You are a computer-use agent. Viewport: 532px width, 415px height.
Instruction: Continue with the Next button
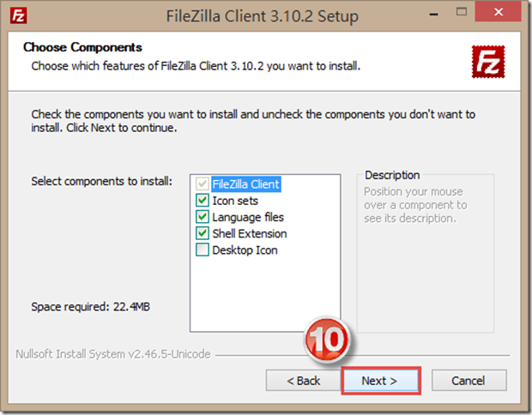pos(381,381)
